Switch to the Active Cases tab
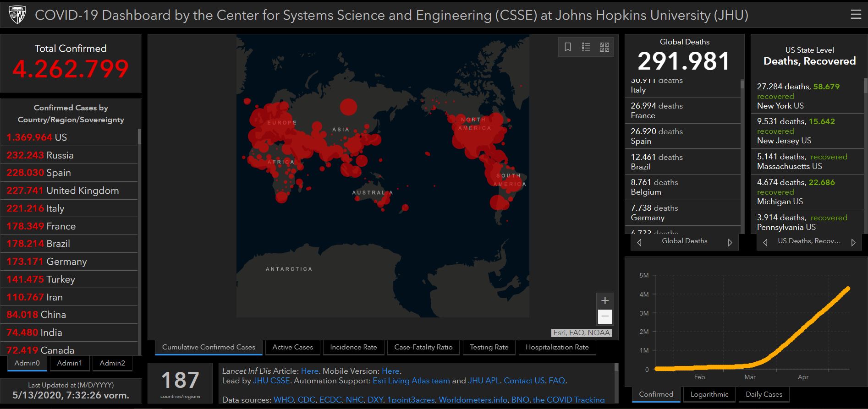Viewport: 868px width, 409px height. (x=292, y=347)
